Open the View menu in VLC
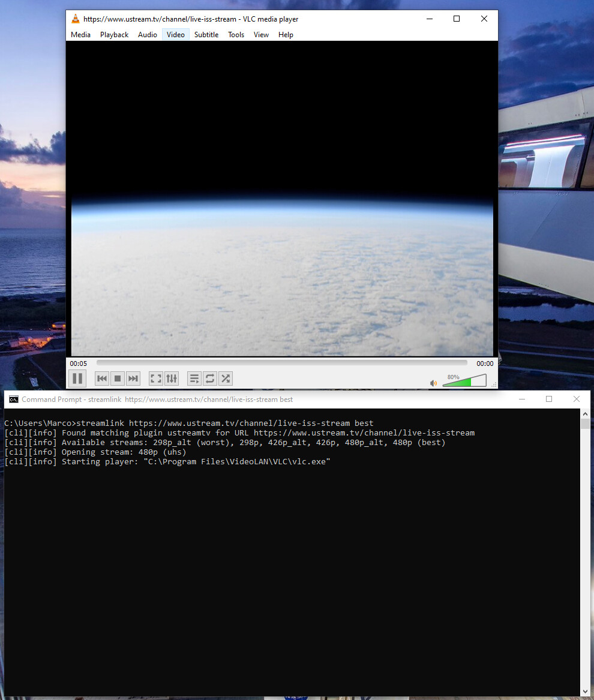This screenshot has height=700, width=594. [261, 35]
